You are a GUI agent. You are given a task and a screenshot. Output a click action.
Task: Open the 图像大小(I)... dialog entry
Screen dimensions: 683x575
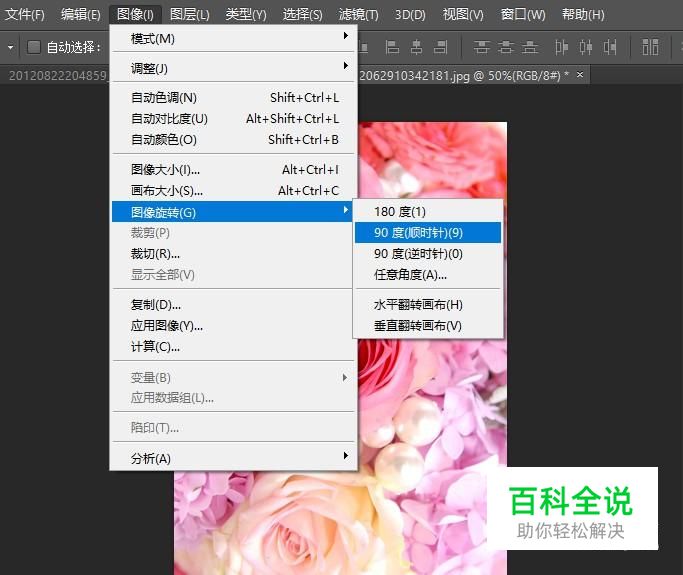234,169
